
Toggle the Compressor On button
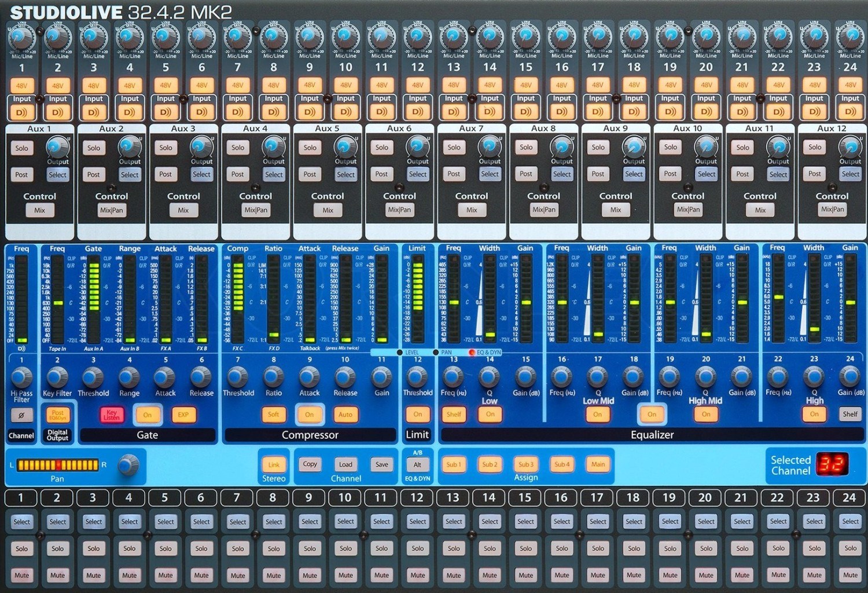309,415
